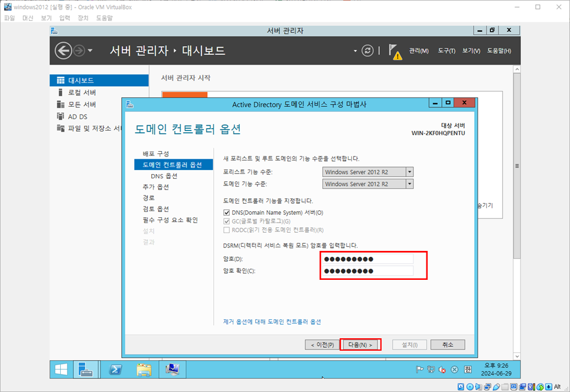This screenshot has height=392, width=570.
Task: Open VirtualBox 파일 menu
Action: pyautogui.click(x=9, y=18)
